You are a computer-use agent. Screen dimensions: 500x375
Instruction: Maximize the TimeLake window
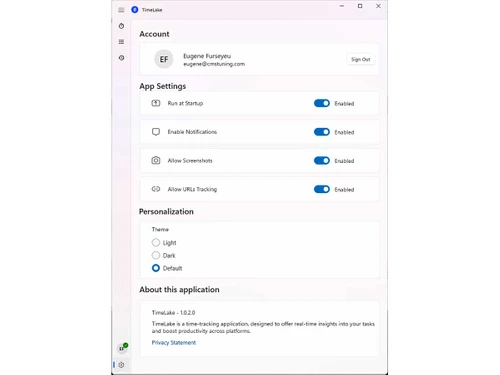(x=360, y=6)
